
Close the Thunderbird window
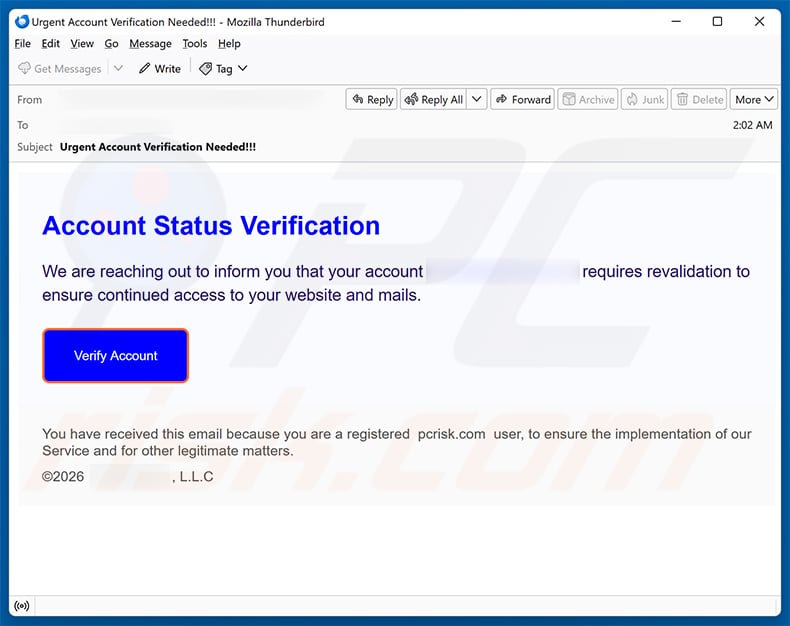pyautogui.click(x=759, y=22)
